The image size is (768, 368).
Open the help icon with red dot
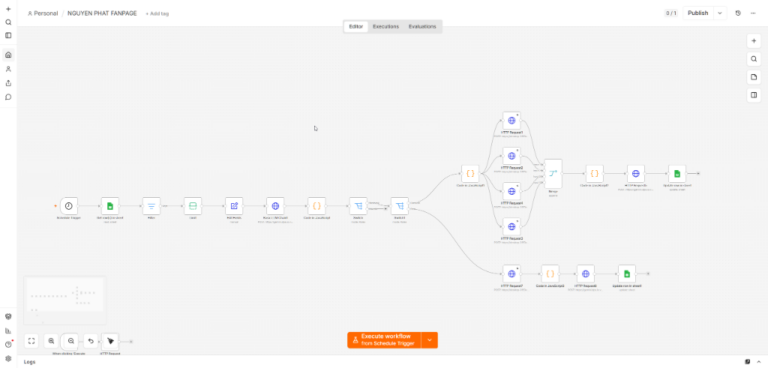[8, 344]
